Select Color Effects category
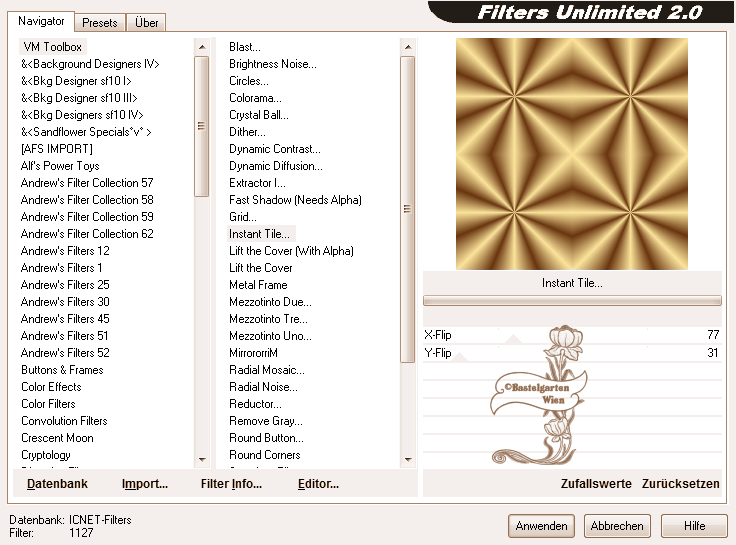The image size is (736, 545). pyautogui.click(x=51, y=387)
